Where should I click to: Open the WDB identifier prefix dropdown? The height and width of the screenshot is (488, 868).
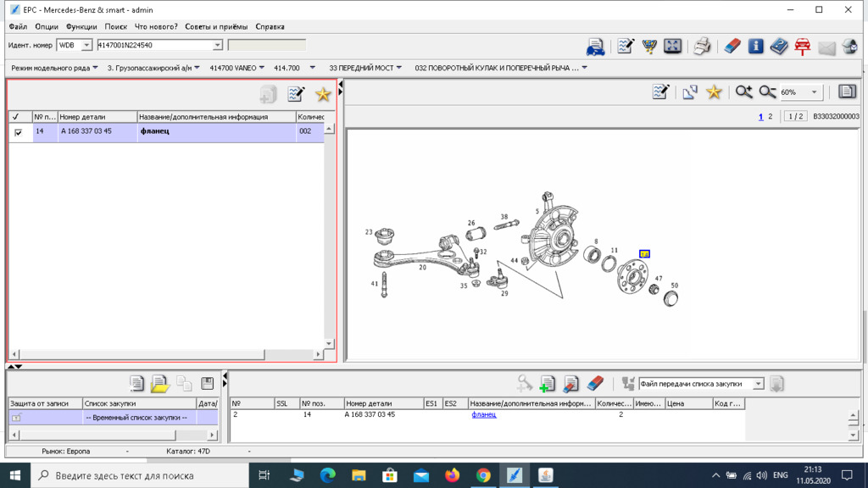coord(86,46)
